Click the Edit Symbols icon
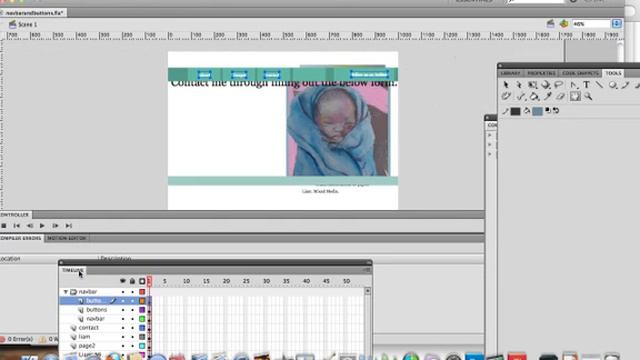Viewport: 640px width, 360px height. click(564, 24)
